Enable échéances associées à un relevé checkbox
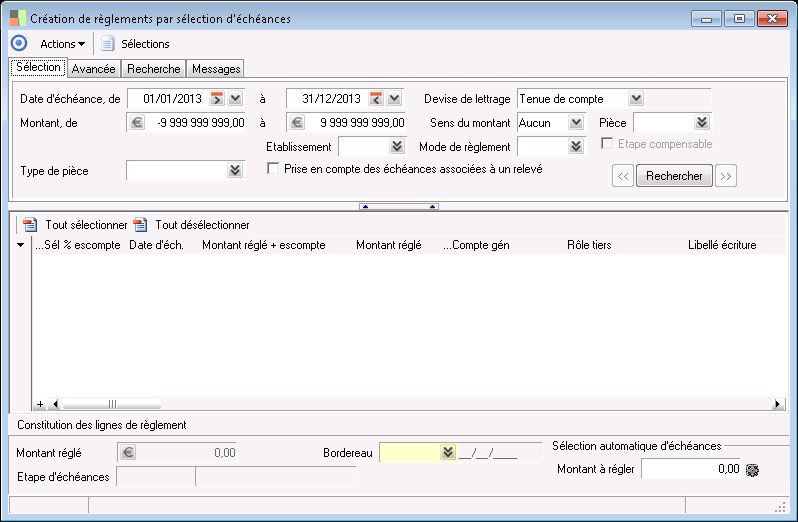Viewport: 798px width, 522px height. [273, 168]
